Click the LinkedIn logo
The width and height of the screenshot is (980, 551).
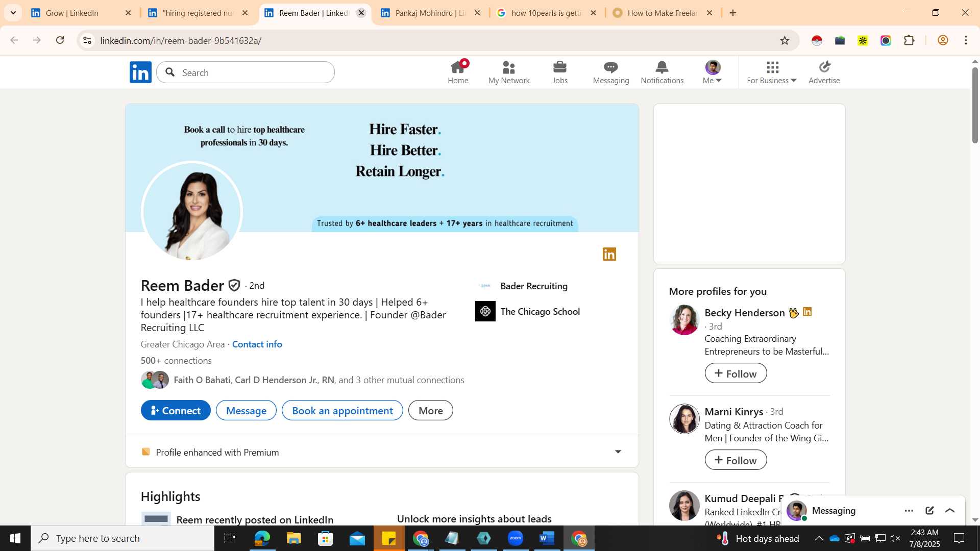tap(140, 72)
